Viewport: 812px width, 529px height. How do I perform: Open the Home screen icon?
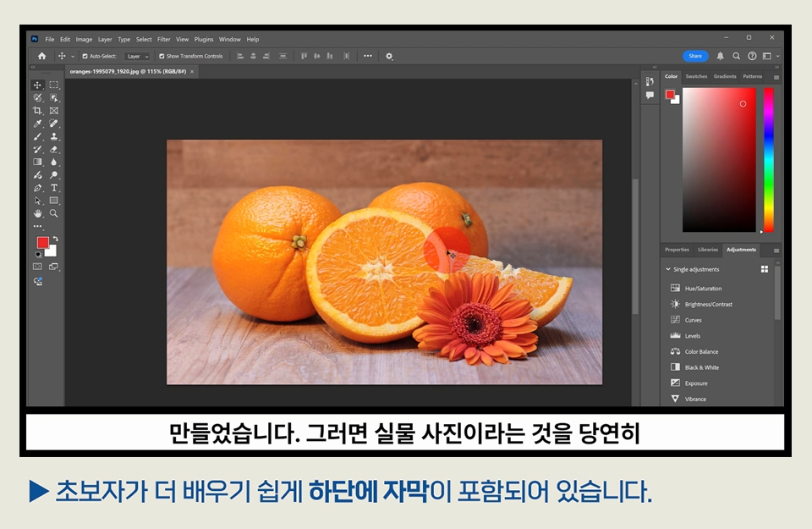[x=42, y=56]
